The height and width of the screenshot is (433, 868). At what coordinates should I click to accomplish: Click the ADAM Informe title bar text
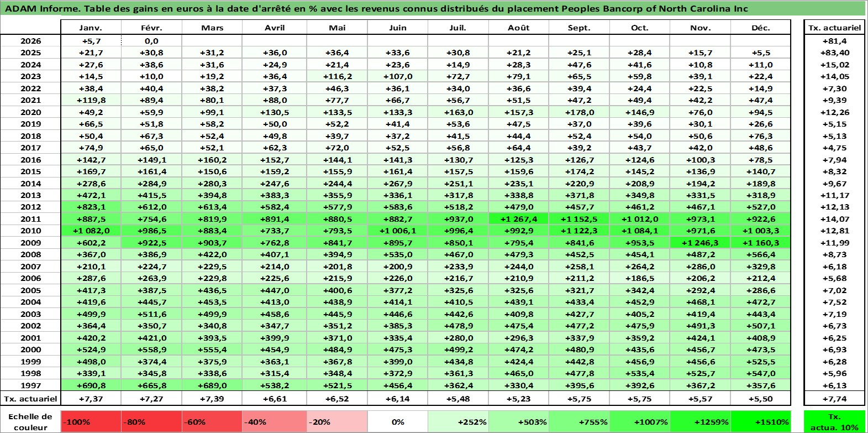[x=377, y=8]
